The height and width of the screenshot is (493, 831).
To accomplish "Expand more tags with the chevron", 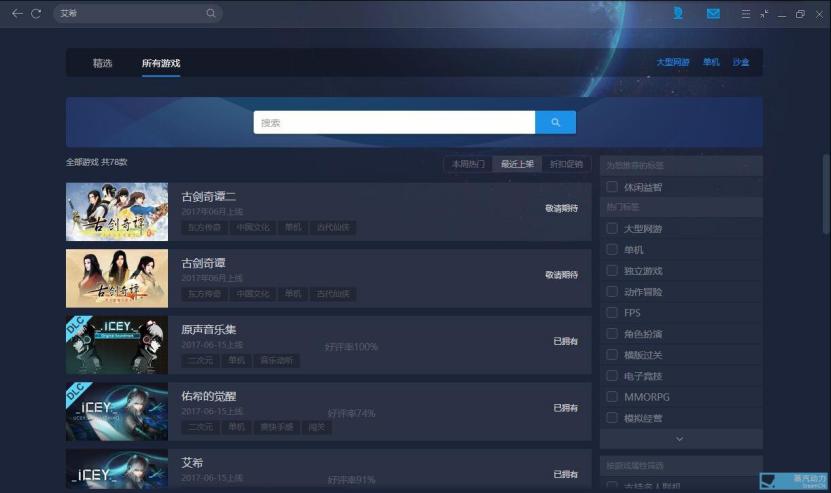I will point(679,439).
